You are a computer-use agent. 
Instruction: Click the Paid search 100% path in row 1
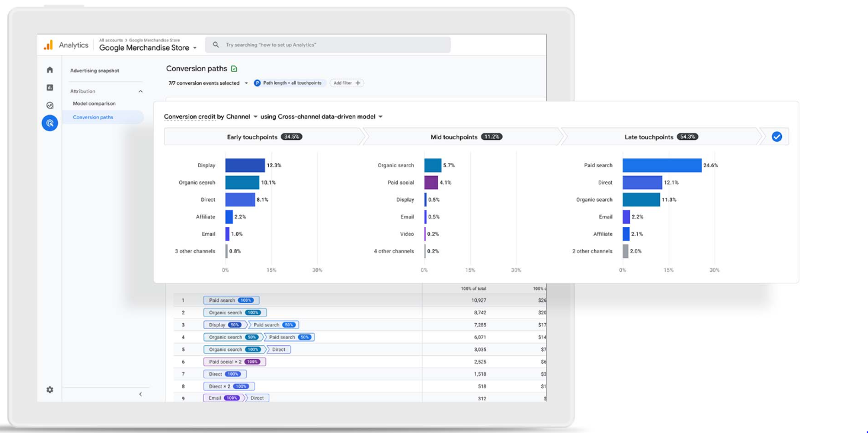tap(231, 300)
